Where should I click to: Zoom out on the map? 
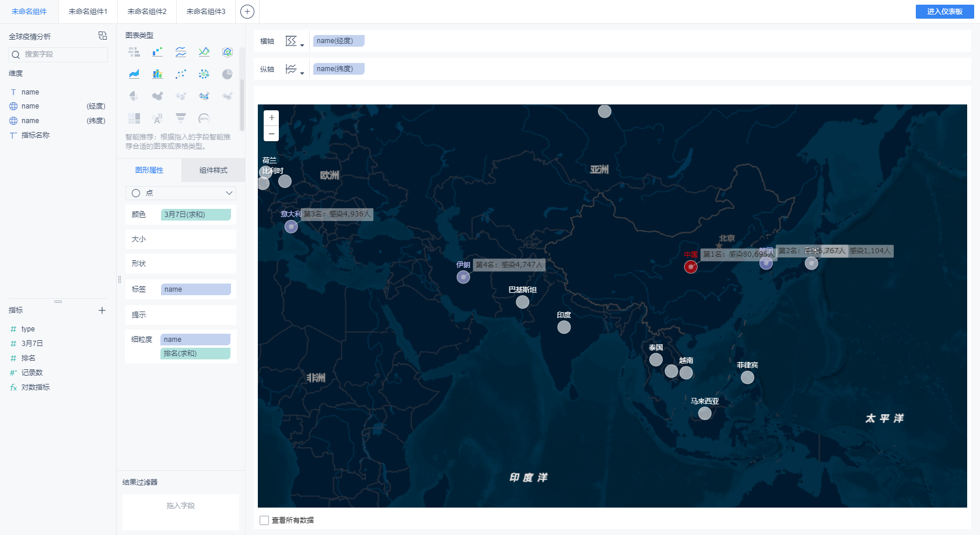point(271,134)
